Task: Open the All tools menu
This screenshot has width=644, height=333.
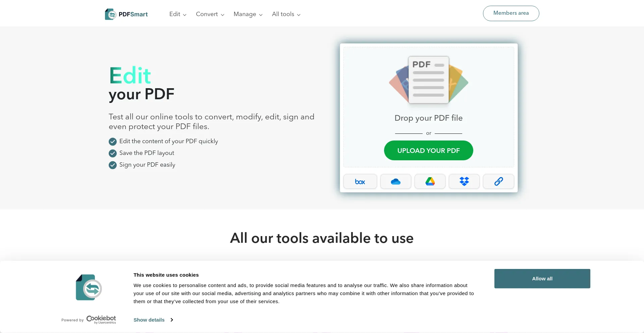Action: [286, 14]
